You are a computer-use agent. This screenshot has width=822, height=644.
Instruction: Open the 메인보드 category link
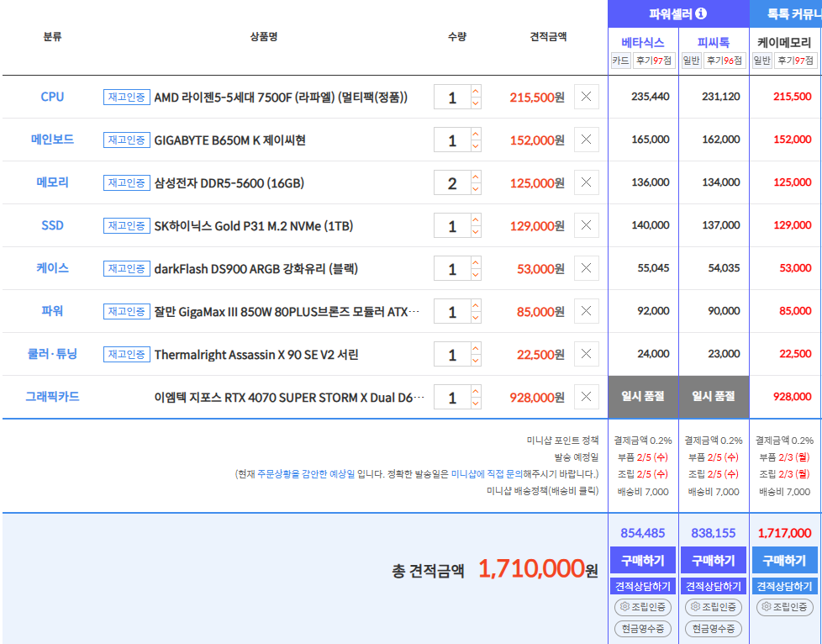[52, 140]
